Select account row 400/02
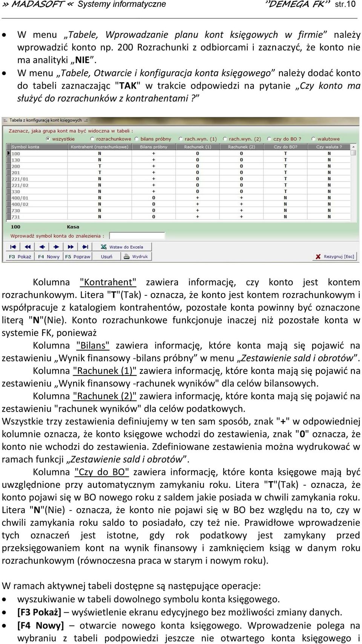 click(179, 204)
